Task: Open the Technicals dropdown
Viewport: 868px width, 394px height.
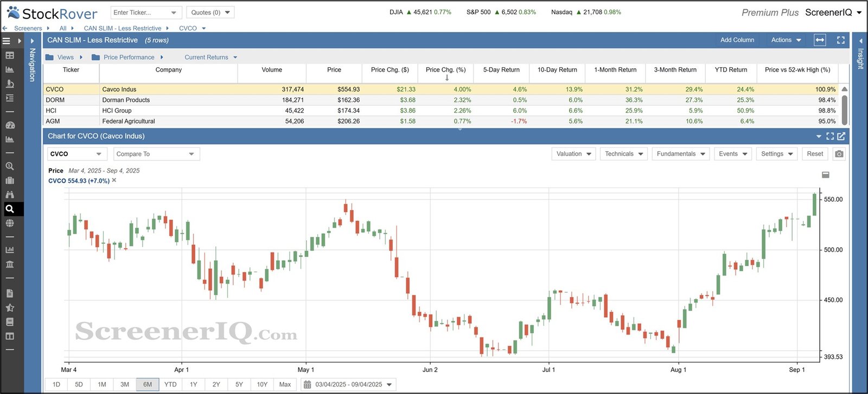Action: 623,154
